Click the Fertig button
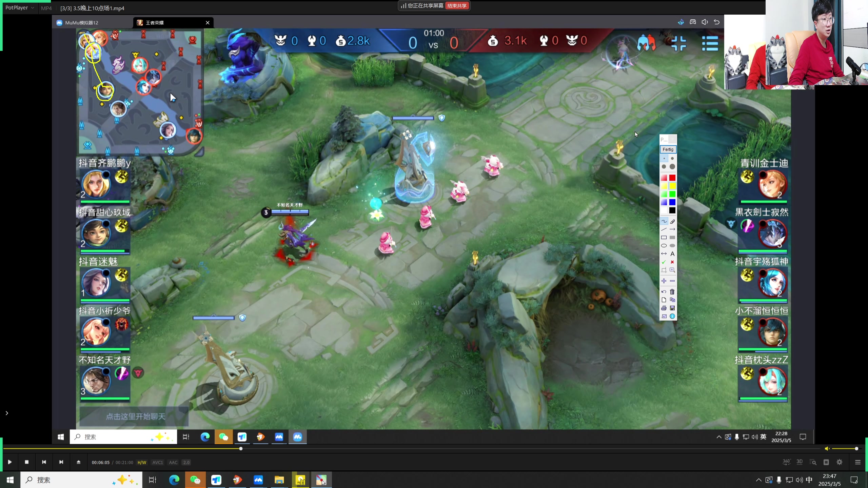Viewport: 868px width, 488px height. tap(668, 149)
